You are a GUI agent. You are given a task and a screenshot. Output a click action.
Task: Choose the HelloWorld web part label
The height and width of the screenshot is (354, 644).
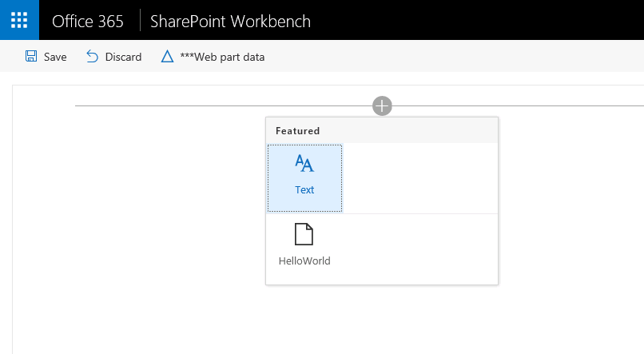click(x=304, y=261)
